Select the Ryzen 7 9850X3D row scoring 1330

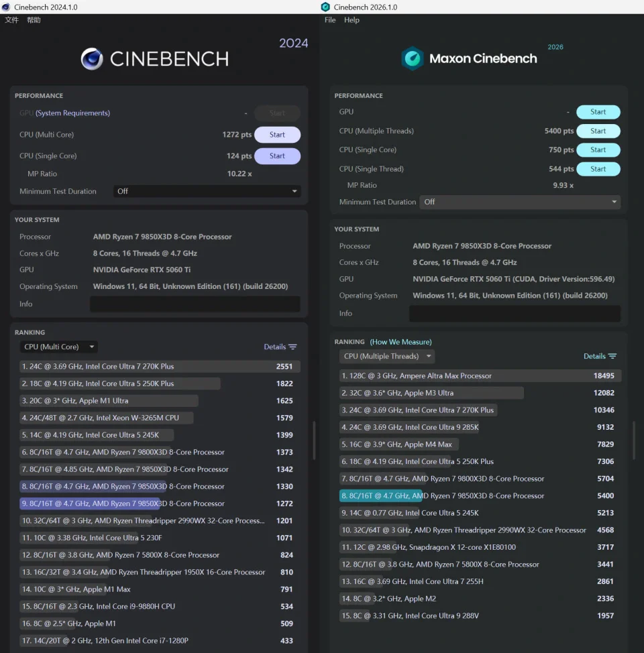pos(160,487)
